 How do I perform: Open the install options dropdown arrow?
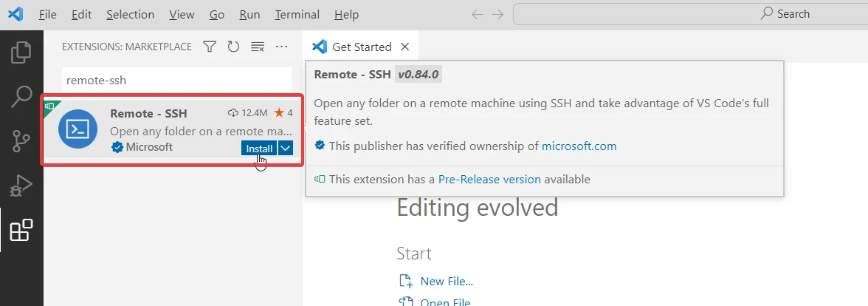pos(285,148)
